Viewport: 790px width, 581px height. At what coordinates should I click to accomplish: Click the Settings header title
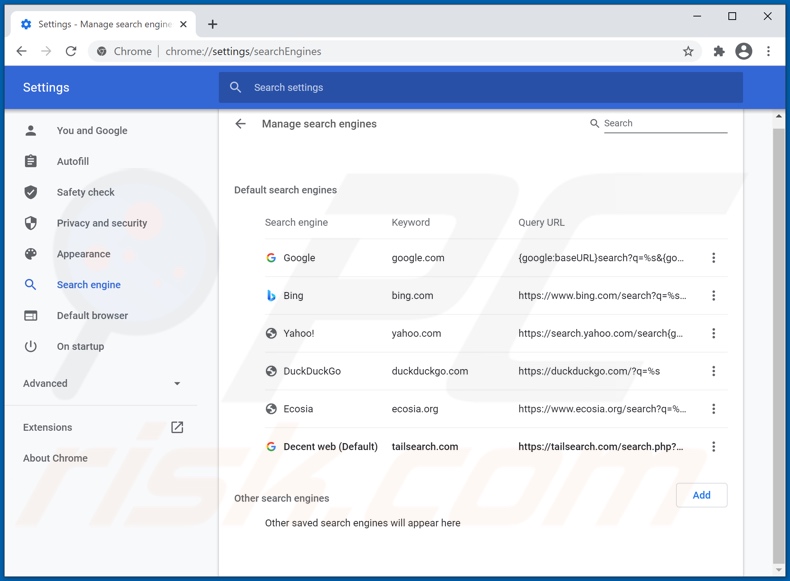click(x=46, y=87)
